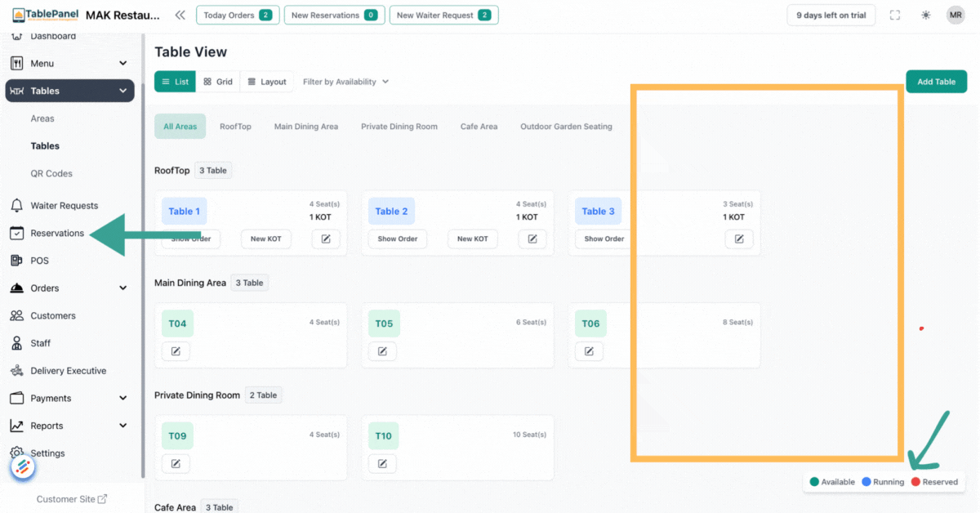Click the edit icon on table T04

point(176,351)
